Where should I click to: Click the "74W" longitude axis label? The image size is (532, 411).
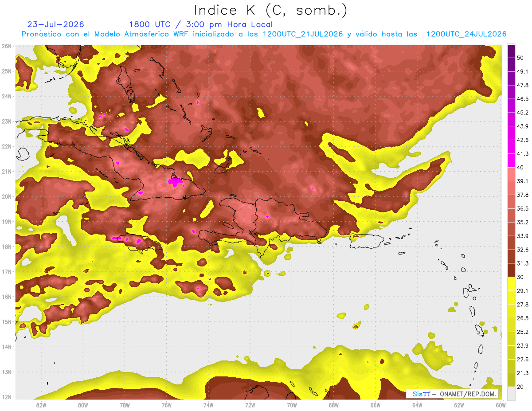[x=208, y=405]
